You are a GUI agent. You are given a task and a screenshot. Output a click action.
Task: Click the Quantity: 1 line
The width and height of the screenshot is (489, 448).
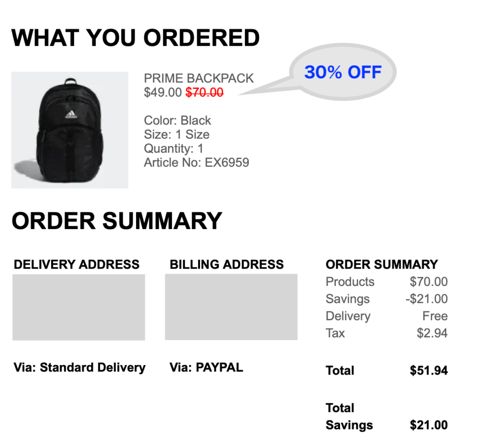pyautogui.click(x=173, y=148)
